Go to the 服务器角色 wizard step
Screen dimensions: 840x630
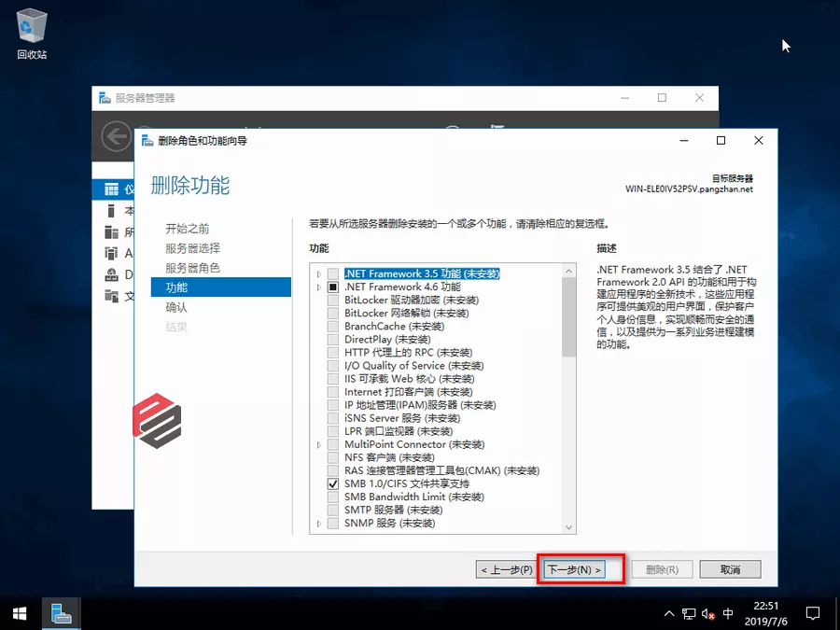pyautogui.click(x=192, y=268)
